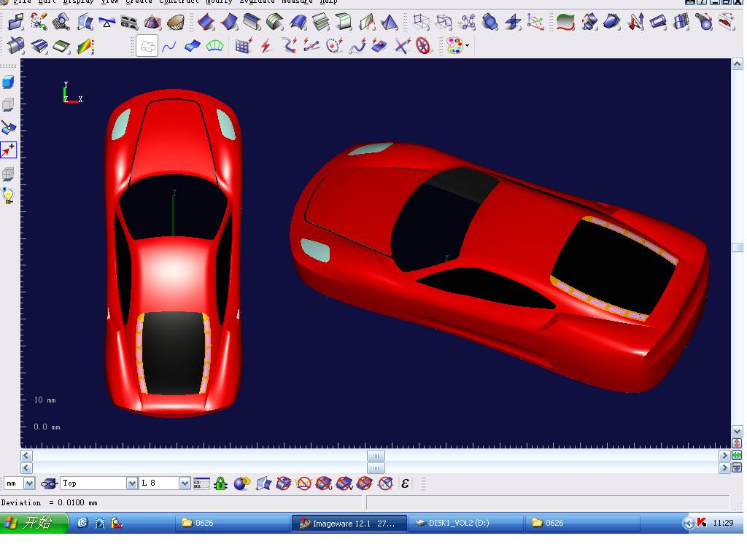Click the blue shaded cube icon
The width and height of the screenshot is (747, 560).
[8, 82]
